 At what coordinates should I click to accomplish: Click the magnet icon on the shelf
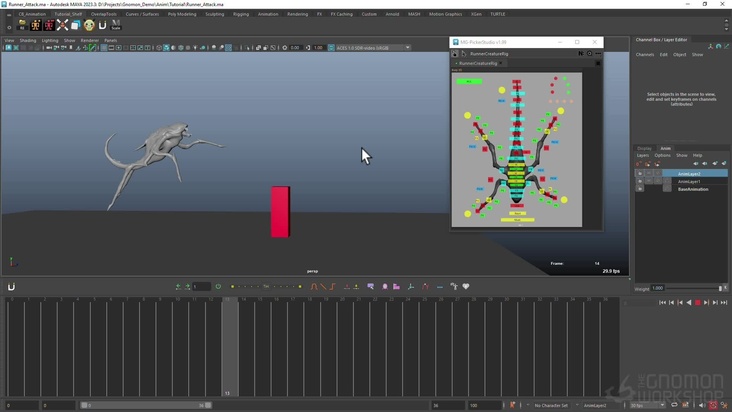pyautogui.click(x=102, y=25)
